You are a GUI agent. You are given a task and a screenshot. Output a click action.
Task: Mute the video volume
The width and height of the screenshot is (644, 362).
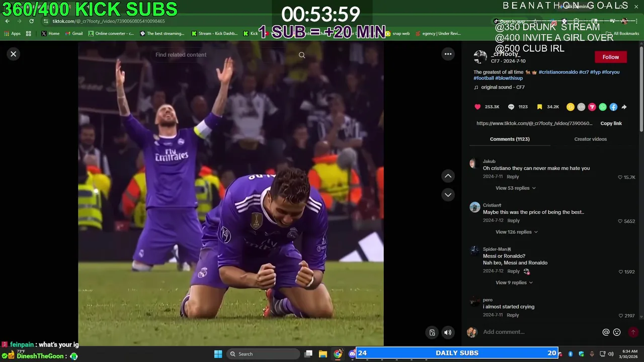448,332
